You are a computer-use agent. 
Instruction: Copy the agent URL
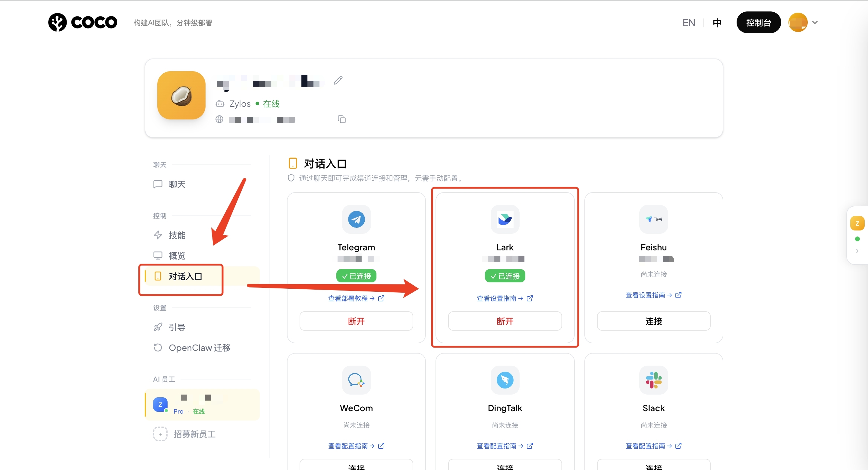click(x=342, y=119)
